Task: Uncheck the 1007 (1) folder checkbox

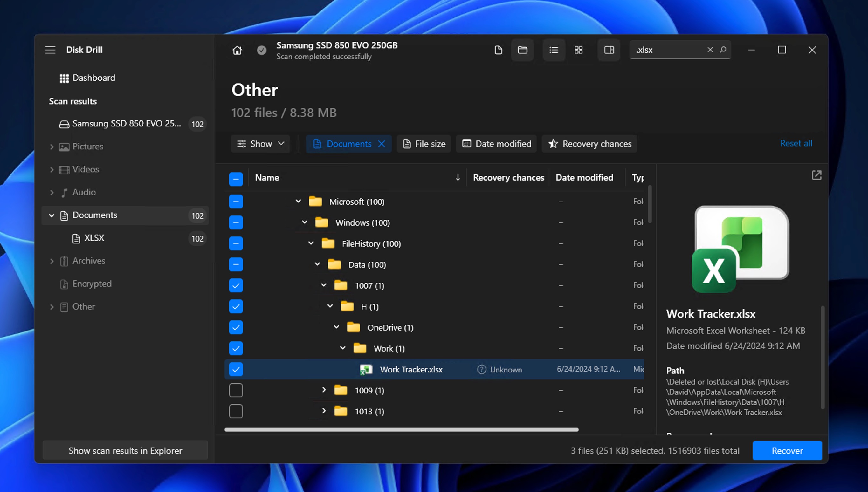Action: point(236,285)
